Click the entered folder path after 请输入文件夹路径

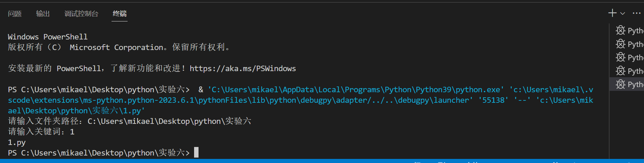coord(169,121)
